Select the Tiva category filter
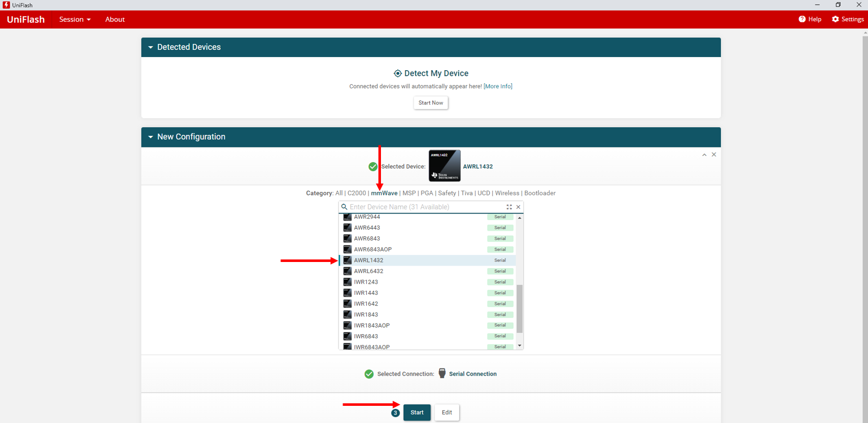The width and height of the screenshot is (868, 423). (467, 193)
